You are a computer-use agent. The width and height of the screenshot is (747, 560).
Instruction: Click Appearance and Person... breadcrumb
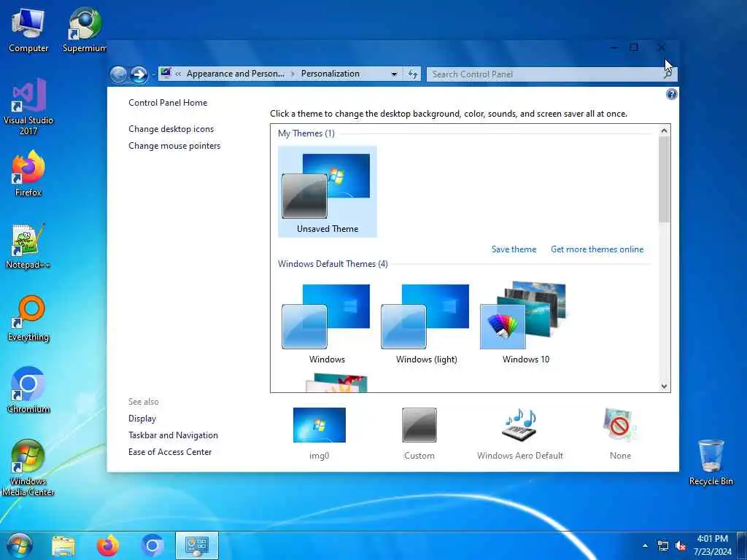236,74
